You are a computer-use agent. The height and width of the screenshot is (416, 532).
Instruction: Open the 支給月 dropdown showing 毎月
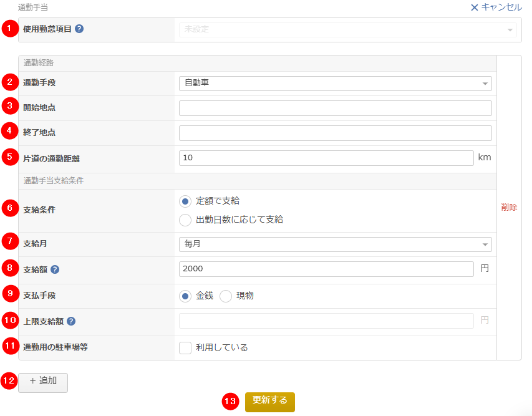pos(335,244)
